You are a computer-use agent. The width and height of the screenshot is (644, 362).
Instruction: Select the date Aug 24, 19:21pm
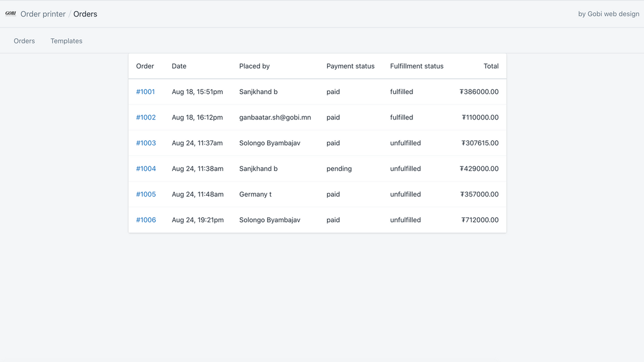pyautogui.click(x=198, y=220)
